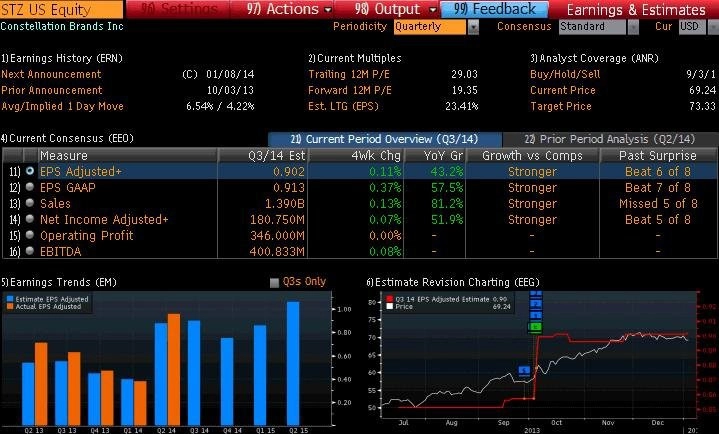Click the Next Announcement date 01/08/14

(230, 74)
